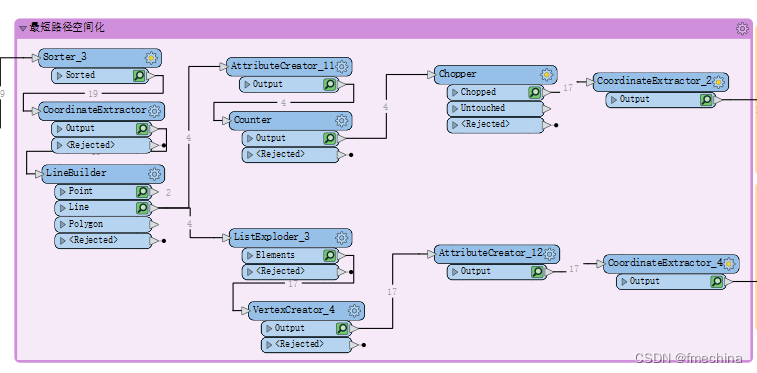This screenshot has width=757, height=373.
Task: Click count 17 below ListExploder_3 Rejected port
Action: tap(293, 284)
